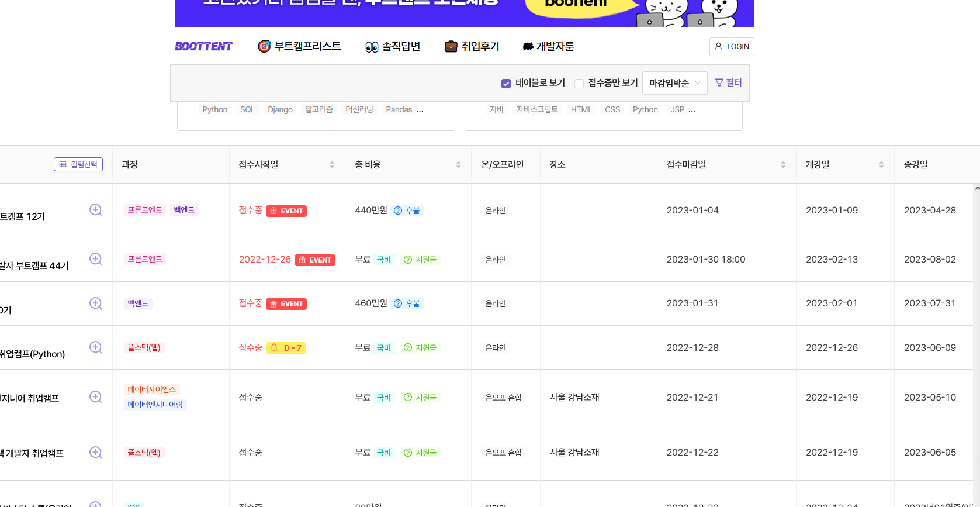
Task: Zoom icon for 트캠프 12기 row
Action: (x=96, y=210)
